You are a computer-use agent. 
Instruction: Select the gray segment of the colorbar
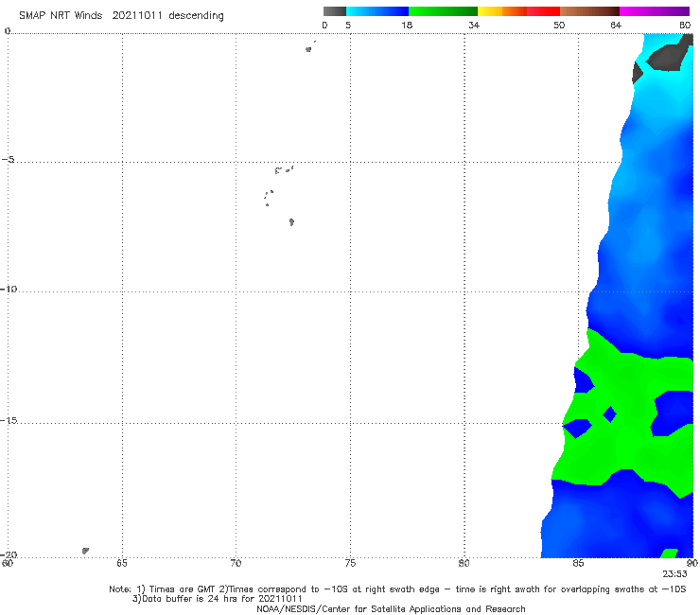click(x=334, y=11)
